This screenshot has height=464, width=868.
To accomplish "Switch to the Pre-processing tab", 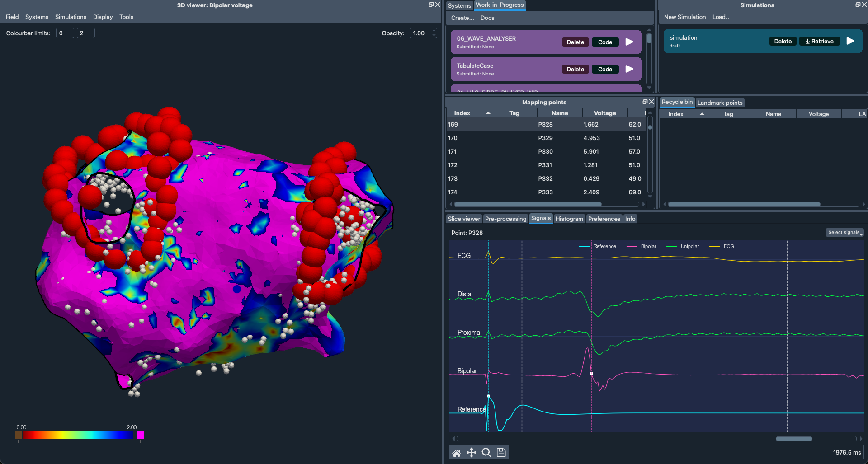I will [x=505, y=219].
